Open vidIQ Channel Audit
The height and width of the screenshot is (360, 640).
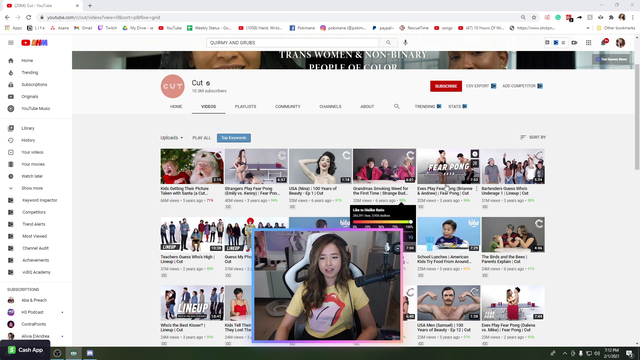[36, 248]
